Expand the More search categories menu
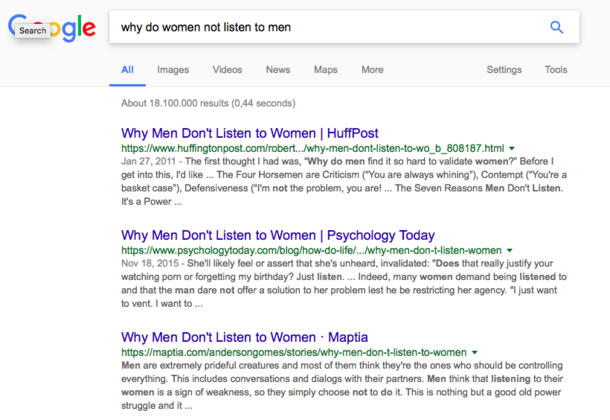Image resolution: width=610 pixels, height=420 pixels. 372,70
